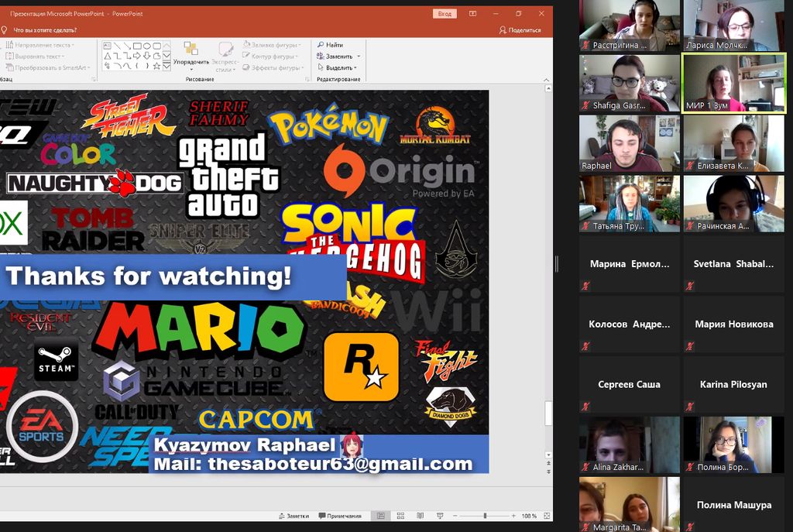Pick the Right Arrow block shape
793x532 pixels.
(x=137, y=56)
